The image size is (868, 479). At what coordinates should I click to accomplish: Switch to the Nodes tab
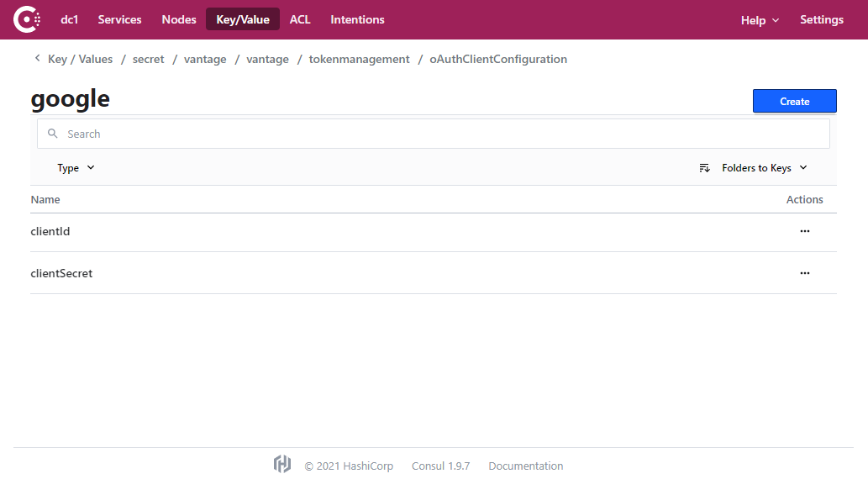click(x=179, y=19)
